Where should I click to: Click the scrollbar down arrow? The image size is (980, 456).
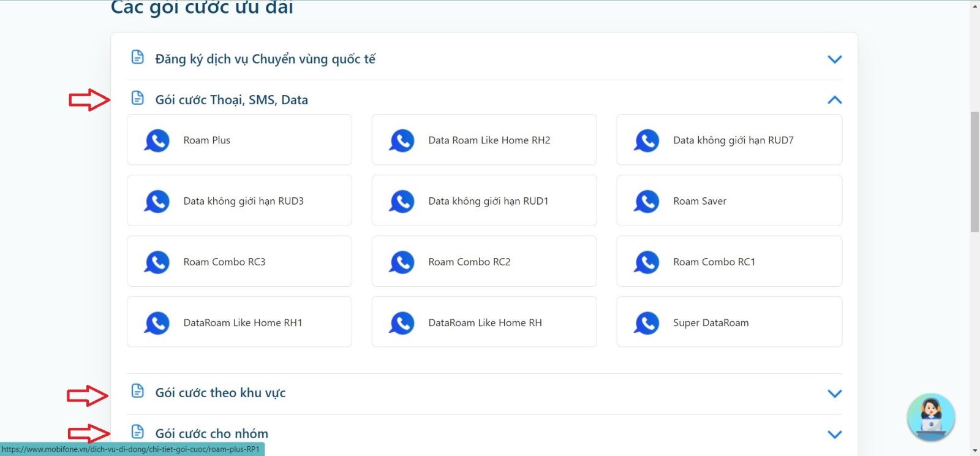(x=974, y=450)
